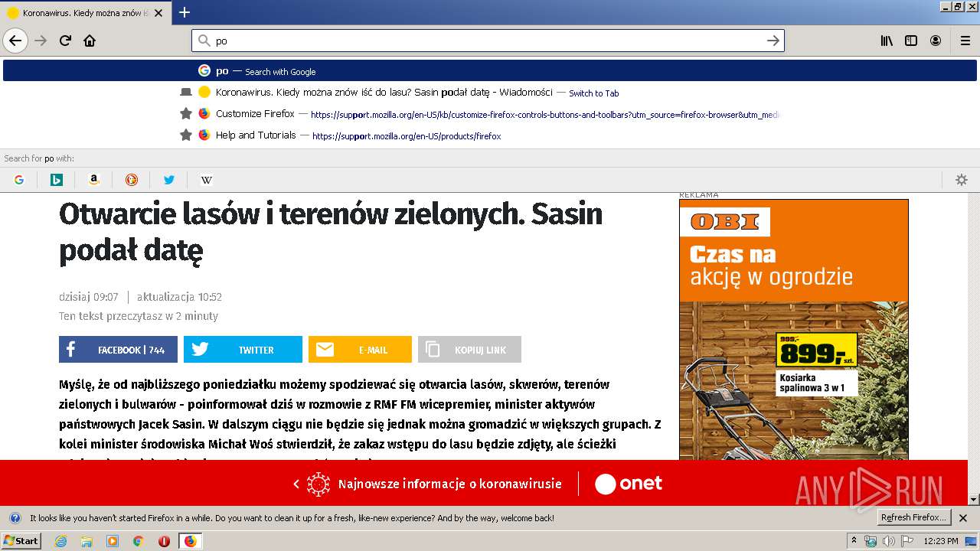
Task: Click 'Ten tekst przeczytasz w 2 minuty'
Action: (x=139, y=316)
